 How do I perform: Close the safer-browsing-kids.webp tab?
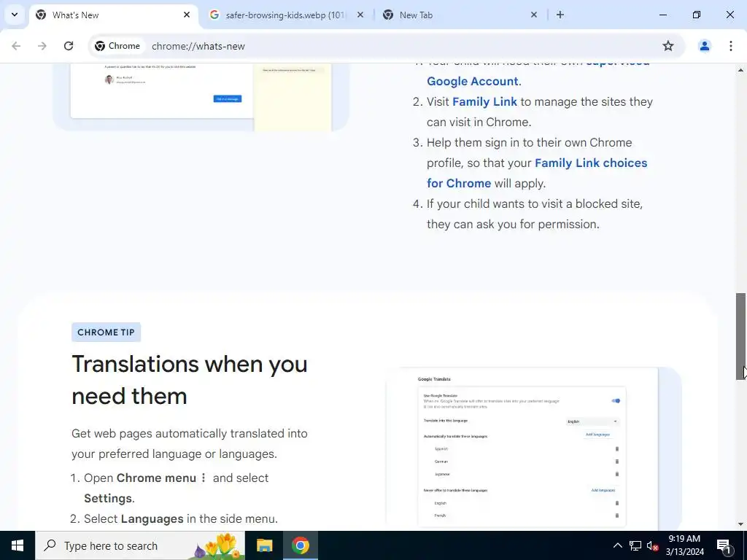click(360, 15)
